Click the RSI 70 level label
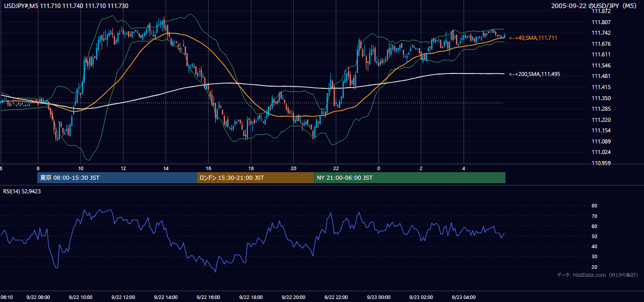Image resolution: width=644 pixels, height=302 pixels. (x=595, y=216)
